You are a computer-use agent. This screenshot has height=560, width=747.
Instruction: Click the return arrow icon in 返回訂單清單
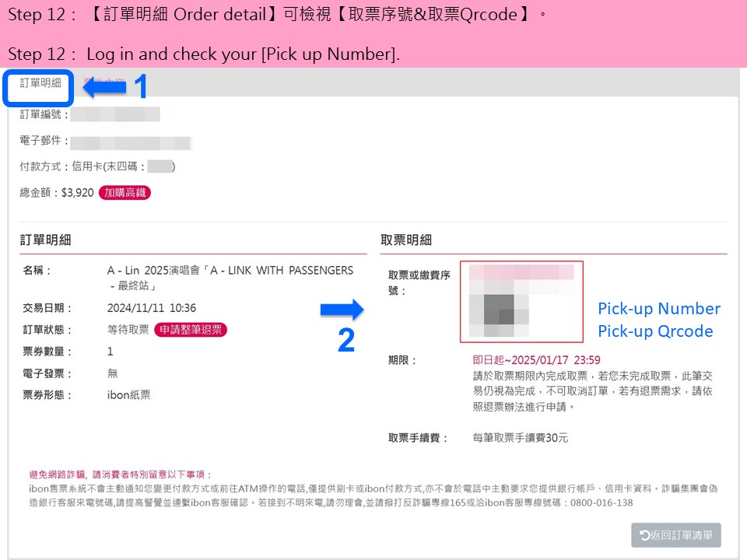point(644,535)
